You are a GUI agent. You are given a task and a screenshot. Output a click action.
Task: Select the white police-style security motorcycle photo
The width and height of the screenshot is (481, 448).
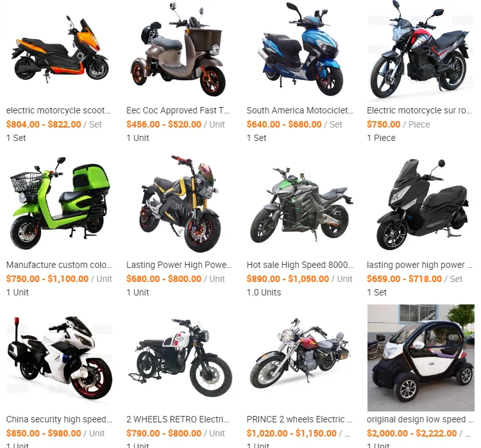[60, 358]
